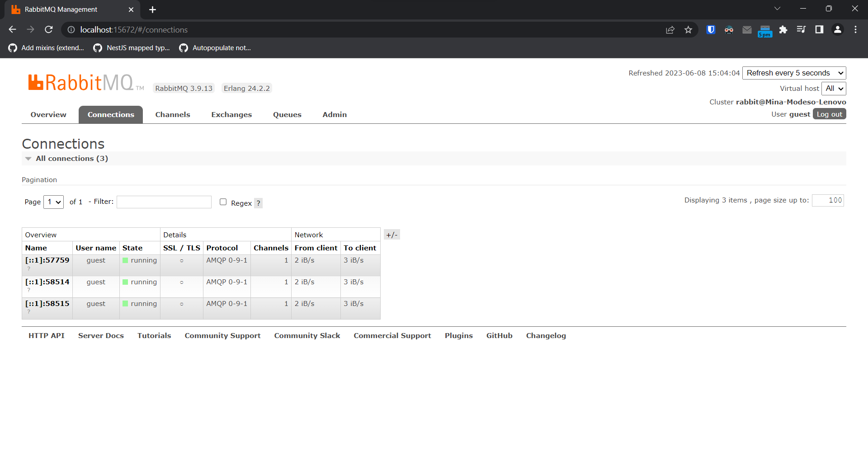Viewport: 868px width, 461px height.
Task: Open the refresh interval dropdown
Action: coord(794,73)
